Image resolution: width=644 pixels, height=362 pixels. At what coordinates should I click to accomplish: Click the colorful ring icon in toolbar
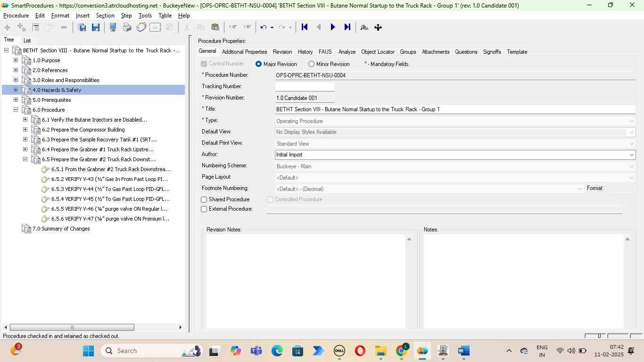(x=141, y=27)
